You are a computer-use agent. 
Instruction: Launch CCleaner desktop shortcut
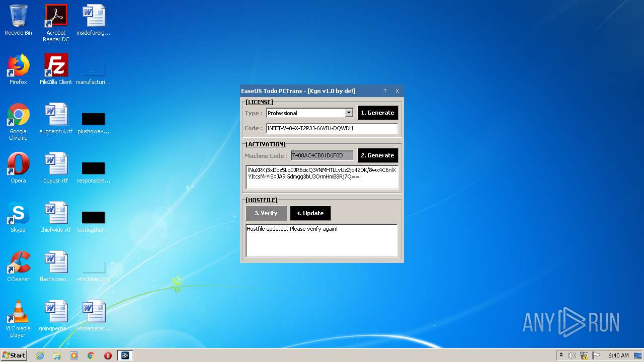(18, 266)
